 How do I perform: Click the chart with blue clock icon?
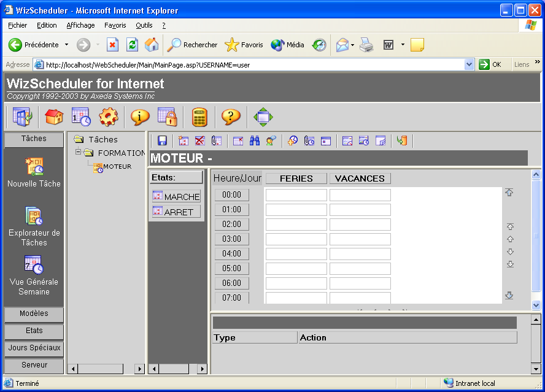click(364, 140)
